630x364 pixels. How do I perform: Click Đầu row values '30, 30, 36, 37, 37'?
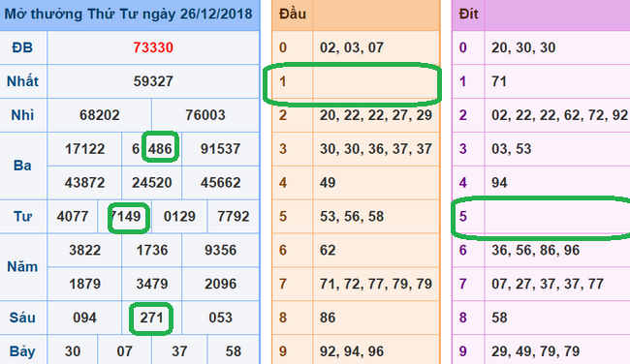[x=376, y=149]
